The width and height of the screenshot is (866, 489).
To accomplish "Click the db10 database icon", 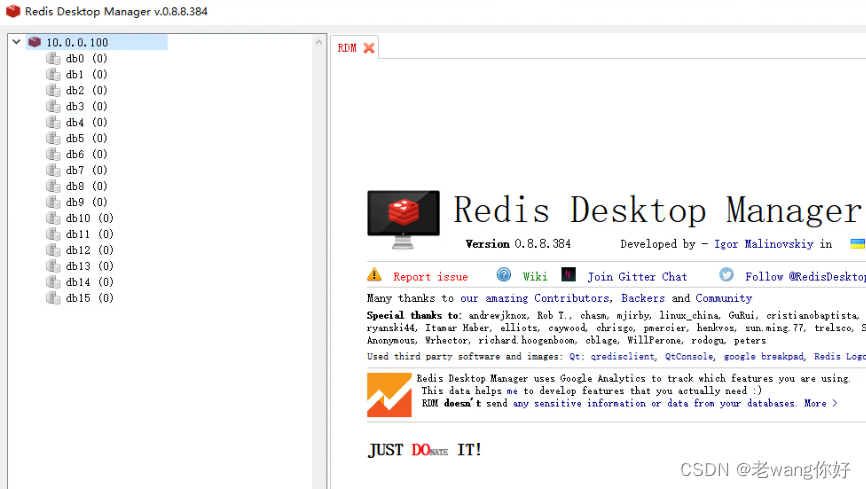I will point(53,219).
